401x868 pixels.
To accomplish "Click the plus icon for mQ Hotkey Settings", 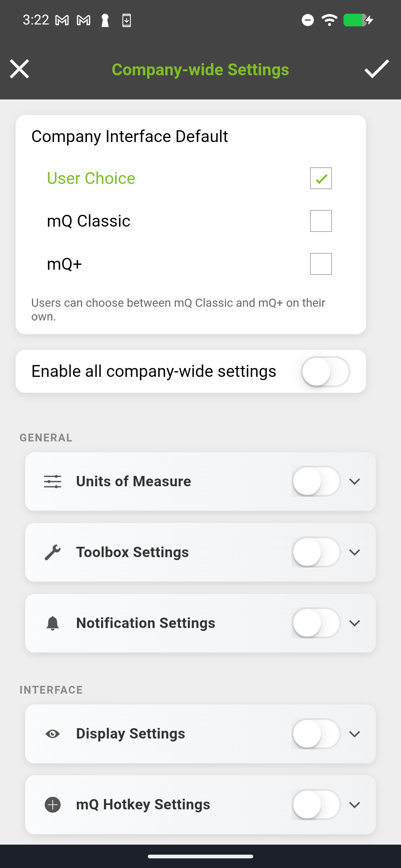I will (x=52, y=805).
